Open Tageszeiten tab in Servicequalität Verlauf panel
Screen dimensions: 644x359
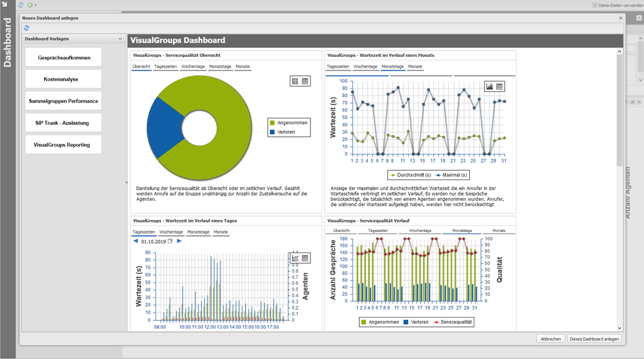[378, 231]
